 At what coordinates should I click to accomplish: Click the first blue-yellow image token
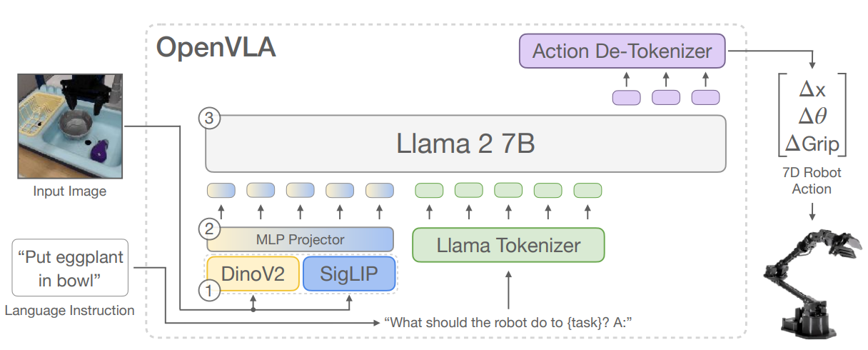[x=221, y=191]
